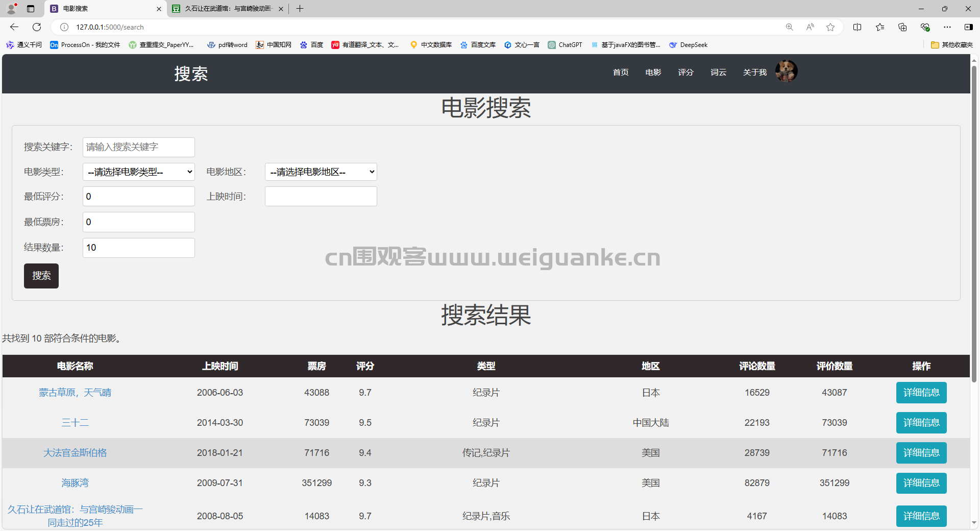Open the favorites list icon
980x531 pixels.
tap(880, 27)
